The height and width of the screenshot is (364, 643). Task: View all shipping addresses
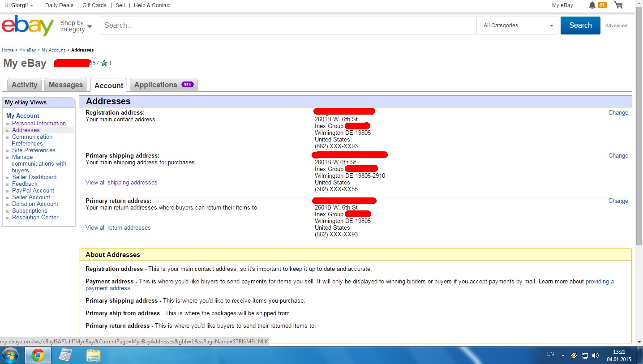point(121,183)
